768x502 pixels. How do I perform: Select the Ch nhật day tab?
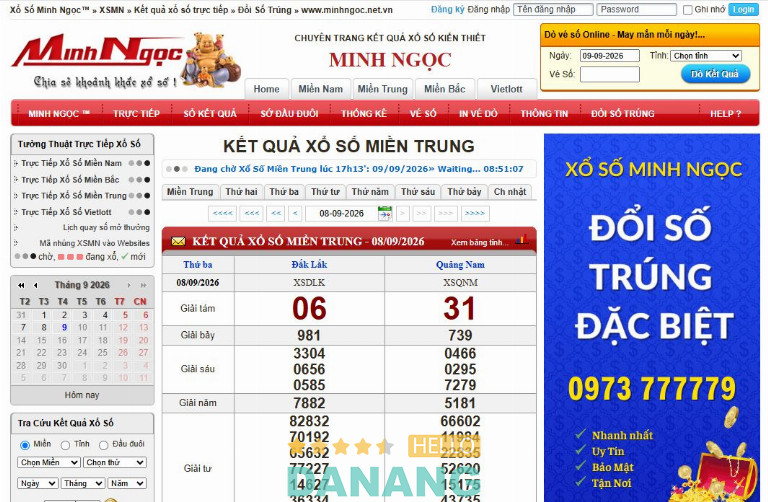click(x=510, y=192)
